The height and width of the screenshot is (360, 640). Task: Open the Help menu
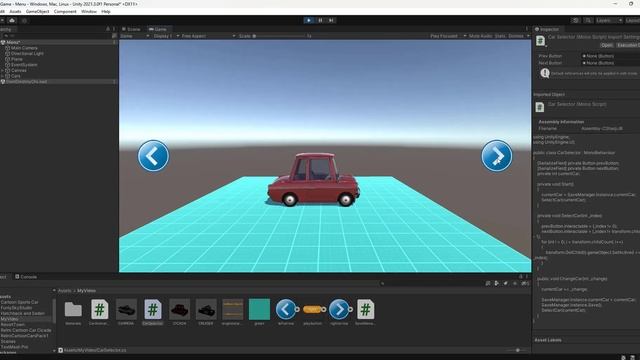pyautogui.click(x=106, y=11)
